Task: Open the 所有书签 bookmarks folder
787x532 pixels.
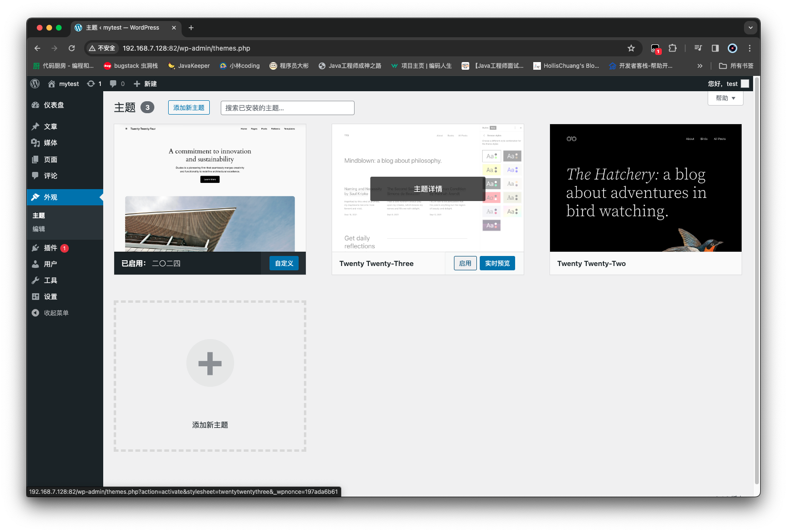Action: (736, 66)
